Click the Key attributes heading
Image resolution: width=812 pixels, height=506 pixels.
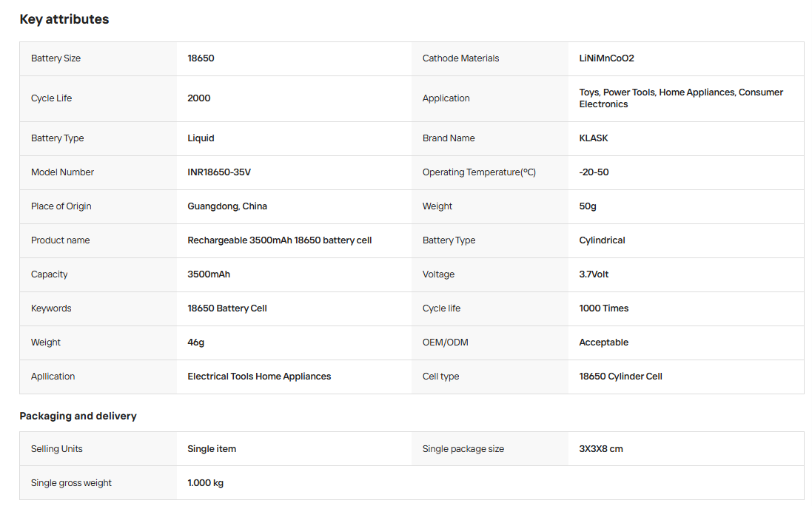(x=64, y=19)
